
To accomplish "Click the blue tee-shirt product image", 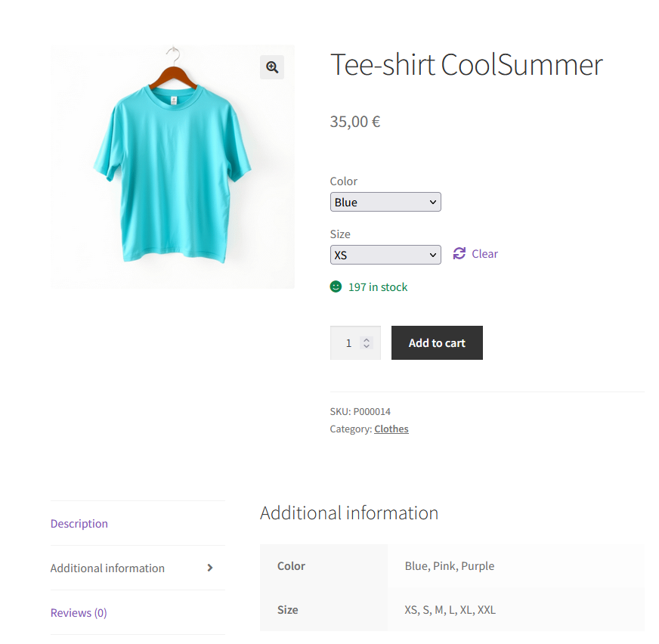I will tap(172, 167).
